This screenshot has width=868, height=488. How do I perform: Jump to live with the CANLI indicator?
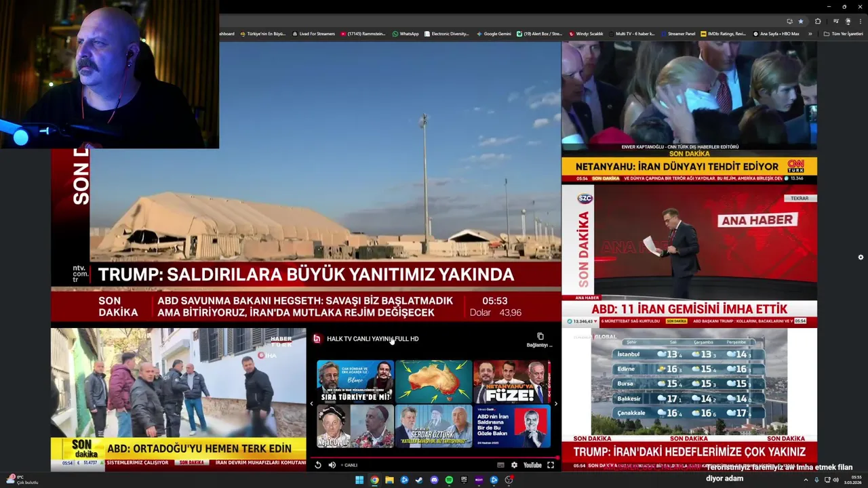pos(349,465)
